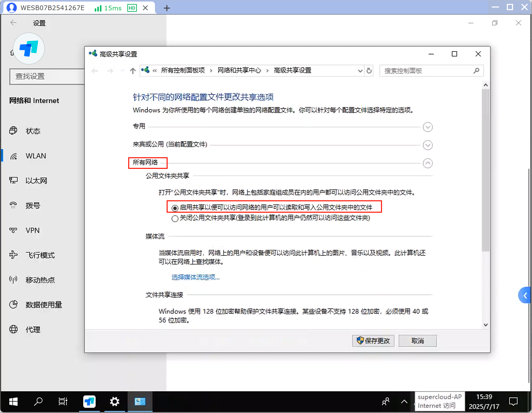Open Task View icon on taskbar
The height and width of the screenshot is (413, 532).
click(63, 402)
